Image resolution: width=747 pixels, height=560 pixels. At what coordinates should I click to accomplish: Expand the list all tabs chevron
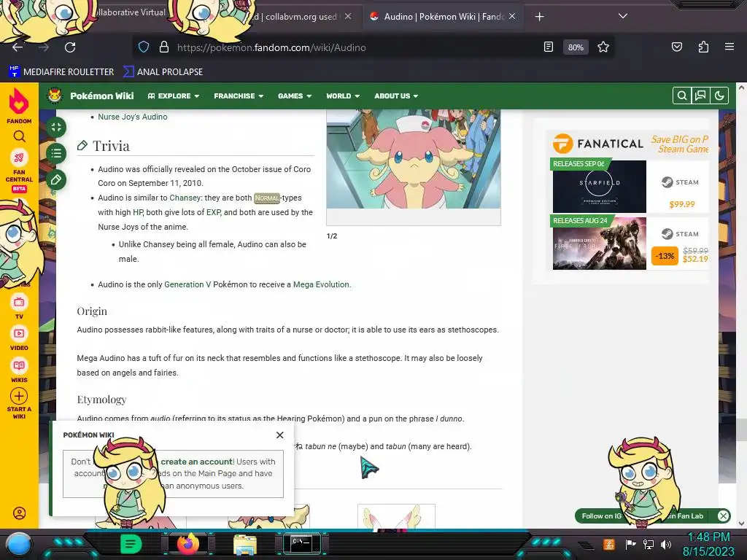[623, 16]
